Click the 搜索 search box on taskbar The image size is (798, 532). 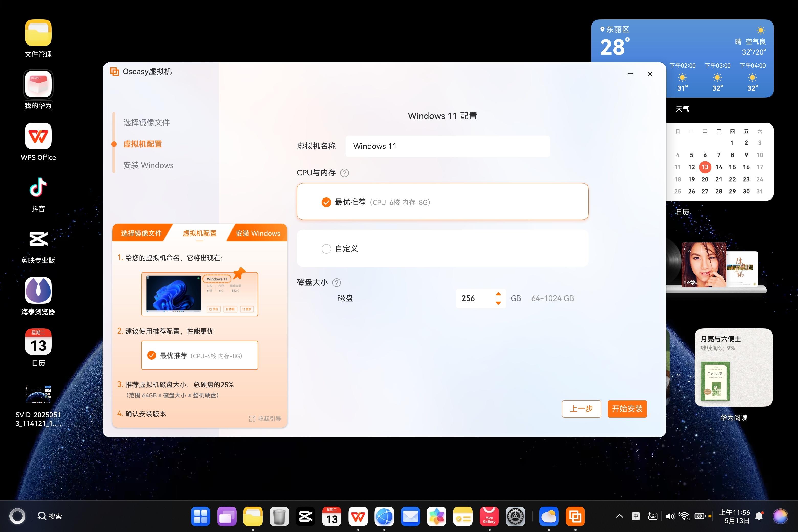click(50, 516)
